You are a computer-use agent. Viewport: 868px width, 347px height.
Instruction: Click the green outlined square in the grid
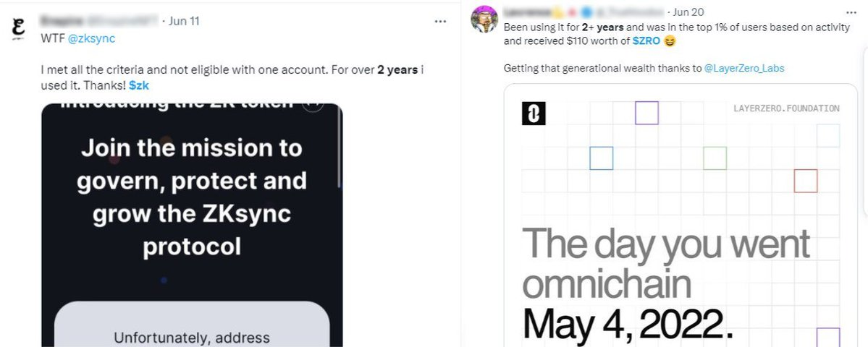click(715, 158)
